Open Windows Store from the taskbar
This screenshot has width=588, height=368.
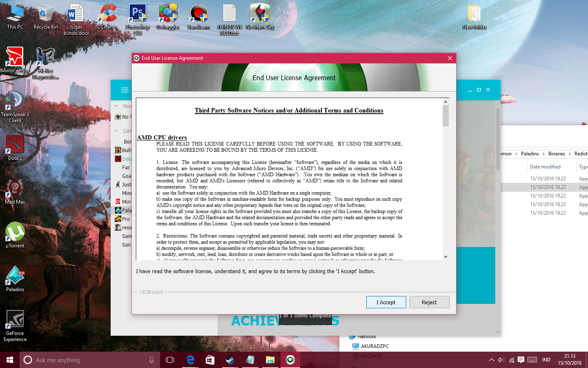(210, 360)
